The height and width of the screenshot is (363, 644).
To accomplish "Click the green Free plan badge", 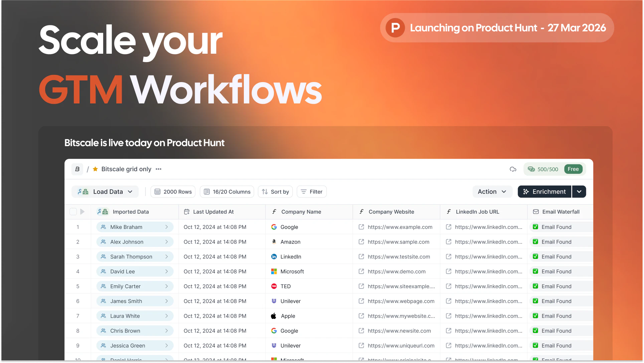I will point(573,169).
